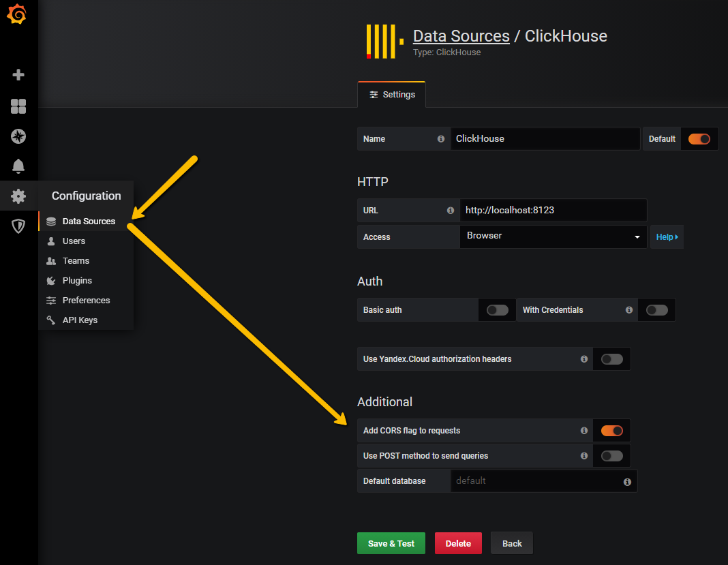Follow the Data Sources breadcrumb link
Screen dimensions: 728x565
461,36
